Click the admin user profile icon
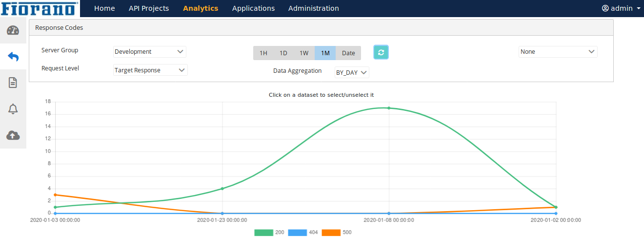644x239 pixels. click(x=605, y=8)
